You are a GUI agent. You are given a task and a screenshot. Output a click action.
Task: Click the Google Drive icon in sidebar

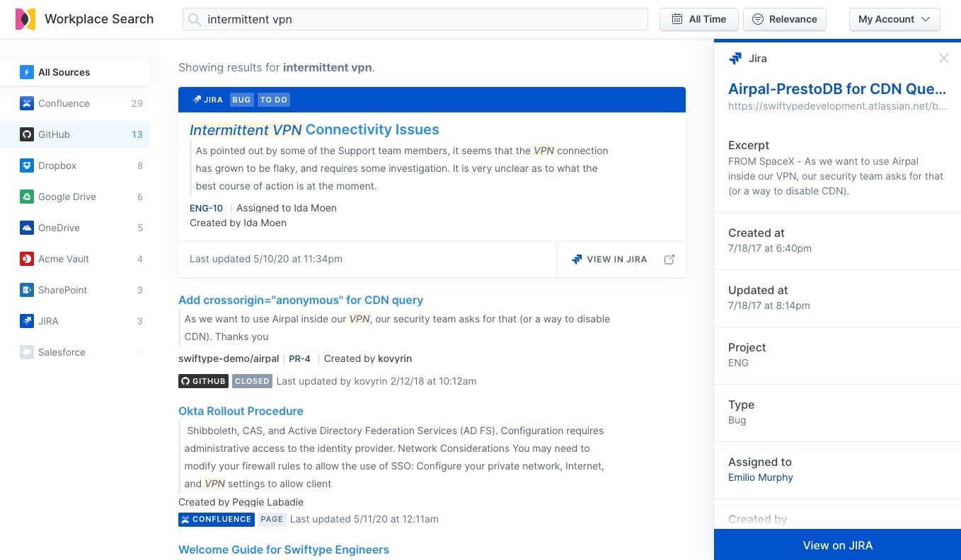pos(26,197)
